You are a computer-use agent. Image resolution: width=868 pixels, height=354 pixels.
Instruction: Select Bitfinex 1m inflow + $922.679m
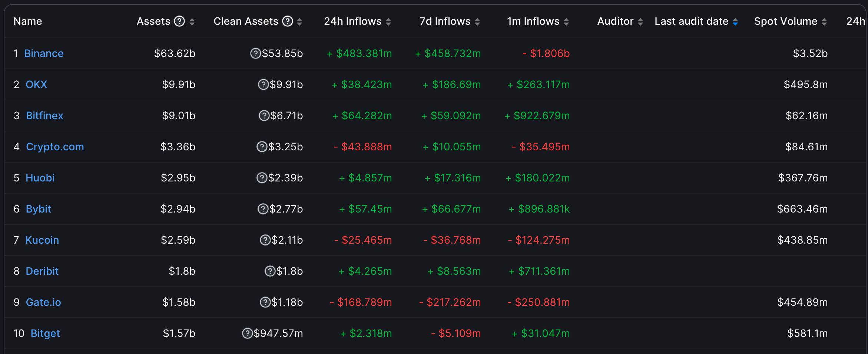coord(537,116)
